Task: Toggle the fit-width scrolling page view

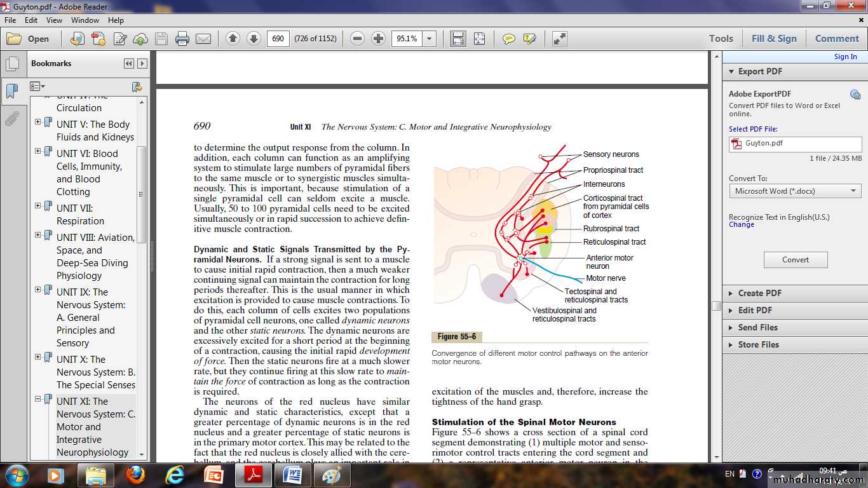Action: 458,39
